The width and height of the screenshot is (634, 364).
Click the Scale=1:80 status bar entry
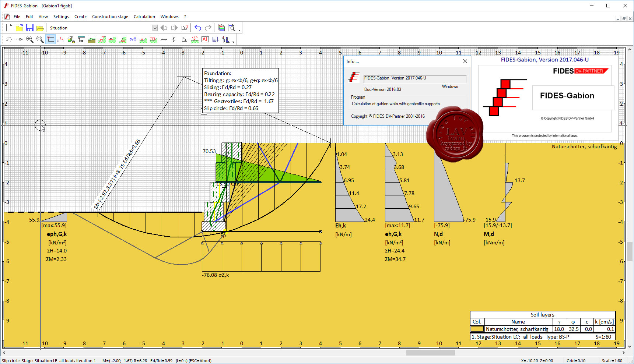[x=612, y=361]
